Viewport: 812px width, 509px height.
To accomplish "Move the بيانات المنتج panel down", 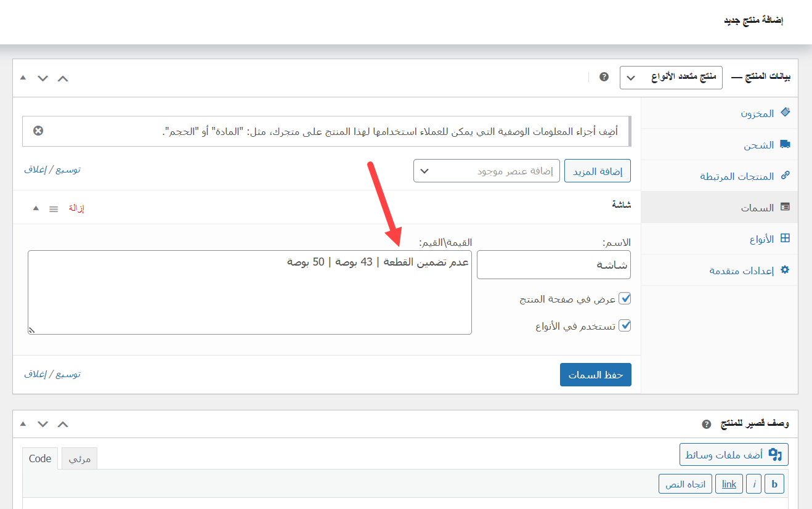I will [43, 78].
